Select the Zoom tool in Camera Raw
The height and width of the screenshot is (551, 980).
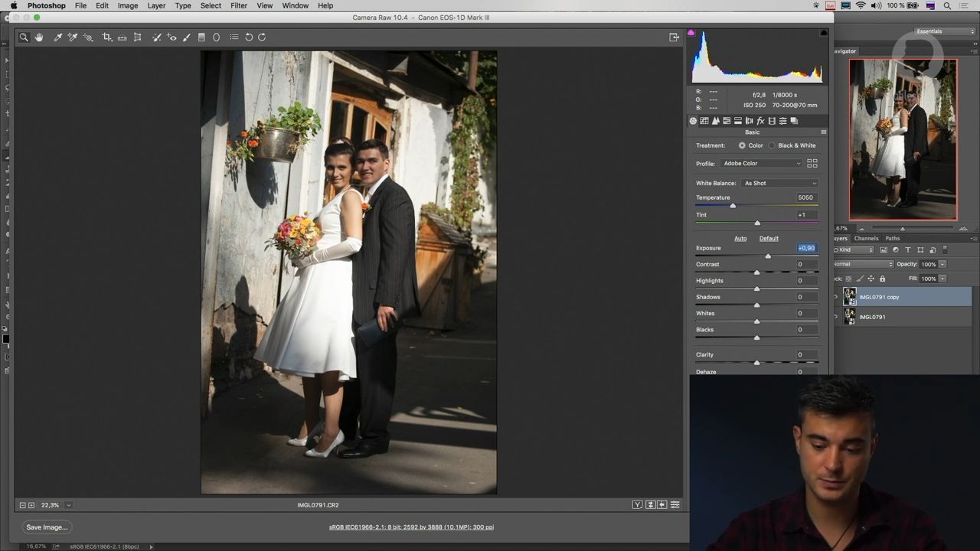[x=24, y=37]
